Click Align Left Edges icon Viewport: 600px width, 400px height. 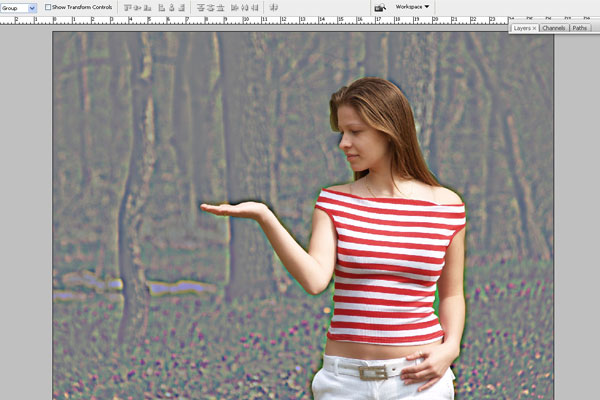coord(162,7)
